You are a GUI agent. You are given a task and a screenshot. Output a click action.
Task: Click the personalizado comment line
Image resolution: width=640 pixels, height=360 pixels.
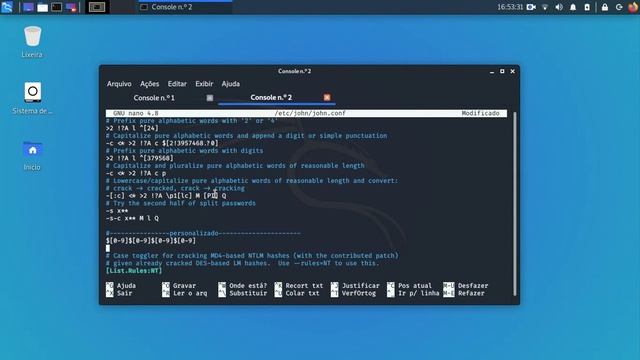[203, 233]
